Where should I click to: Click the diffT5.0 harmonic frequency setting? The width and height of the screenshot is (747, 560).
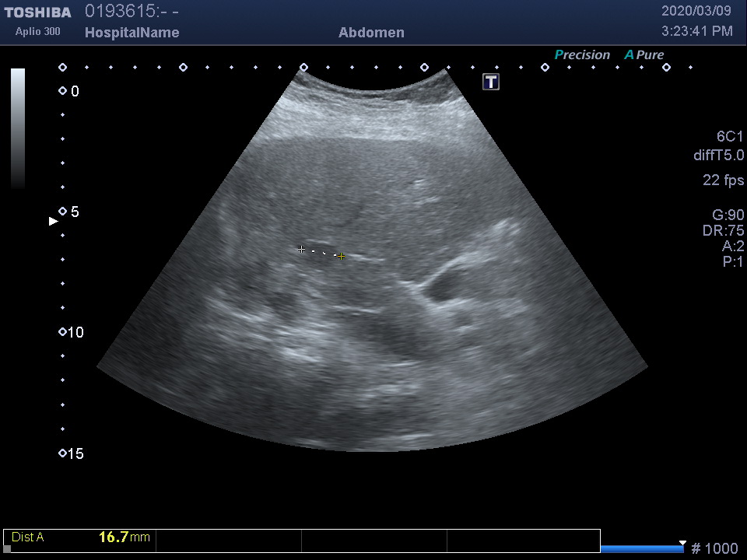pos(718,156)
